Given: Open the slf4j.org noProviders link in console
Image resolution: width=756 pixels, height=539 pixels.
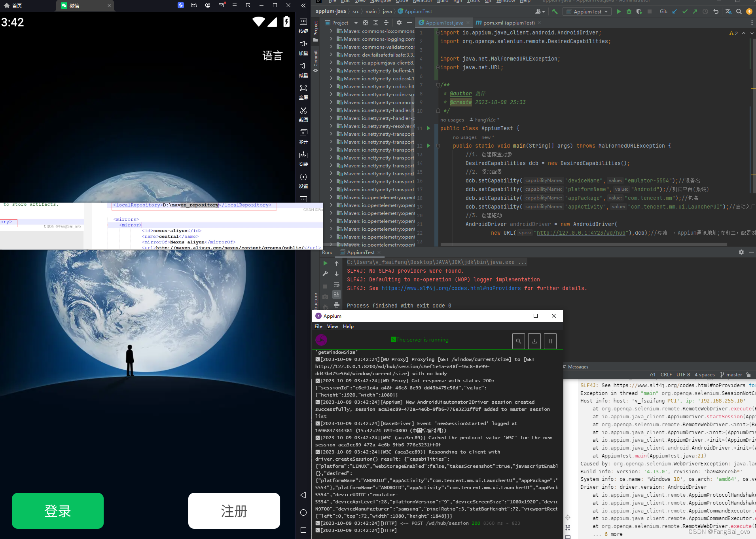Looking at the screenshot, I should pyautogui.click(x=451, y=288).
